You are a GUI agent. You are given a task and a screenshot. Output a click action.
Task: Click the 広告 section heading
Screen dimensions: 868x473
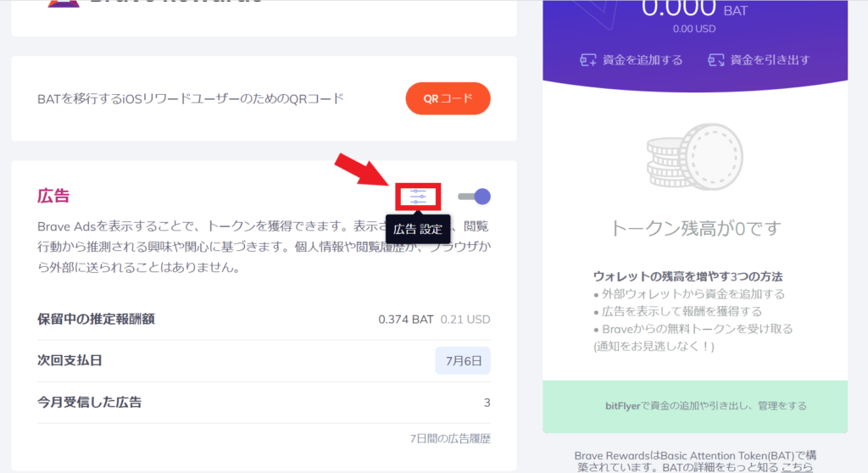click(x=53, y=196)
